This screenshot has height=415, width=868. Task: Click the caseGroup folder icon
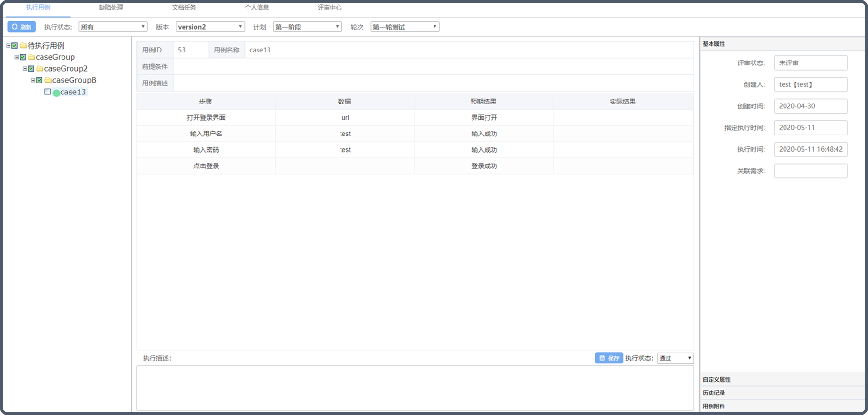coord(31,57)
